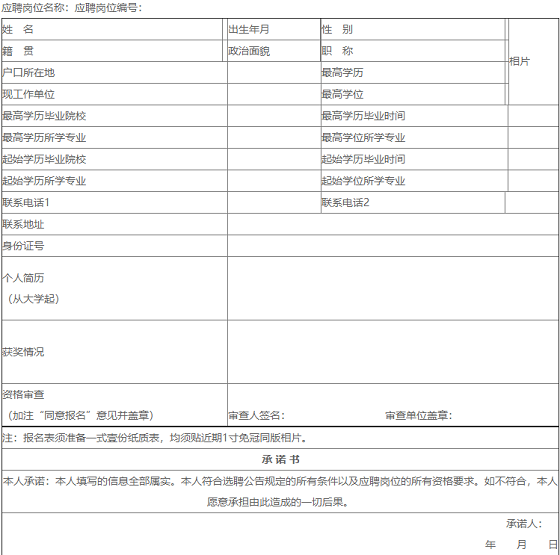Click the 联系地址 address input area
Screen dimensions: 560x555
[x=393, y=224]
